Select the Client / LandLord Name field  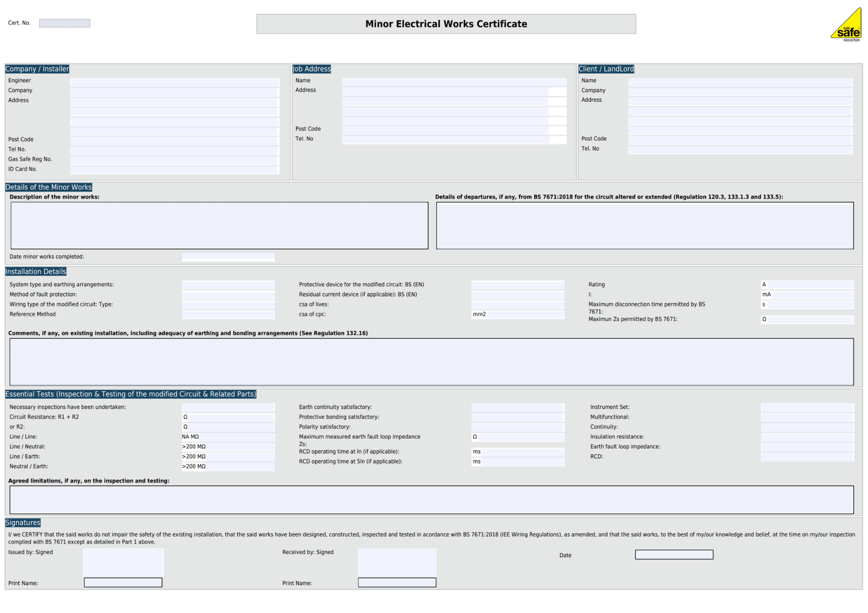[x=739, y=81]
